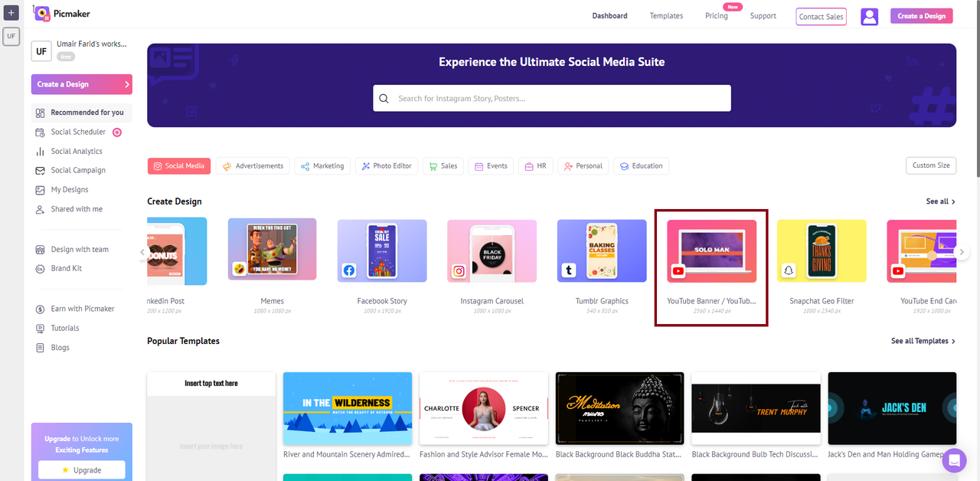Click the Social Scheduler calendar icon
The image size is (980, 481).
point(41,132)
